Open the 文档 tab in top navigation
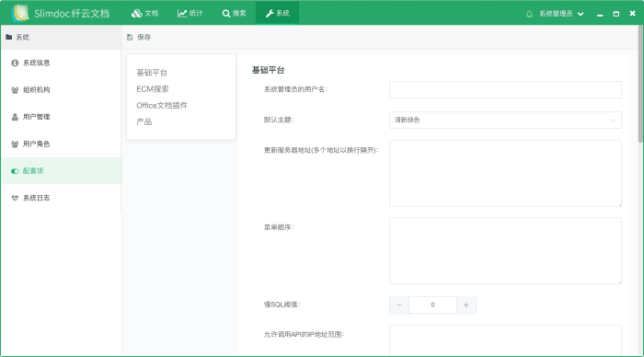This screenshot has width=644, height=357. 145,13
